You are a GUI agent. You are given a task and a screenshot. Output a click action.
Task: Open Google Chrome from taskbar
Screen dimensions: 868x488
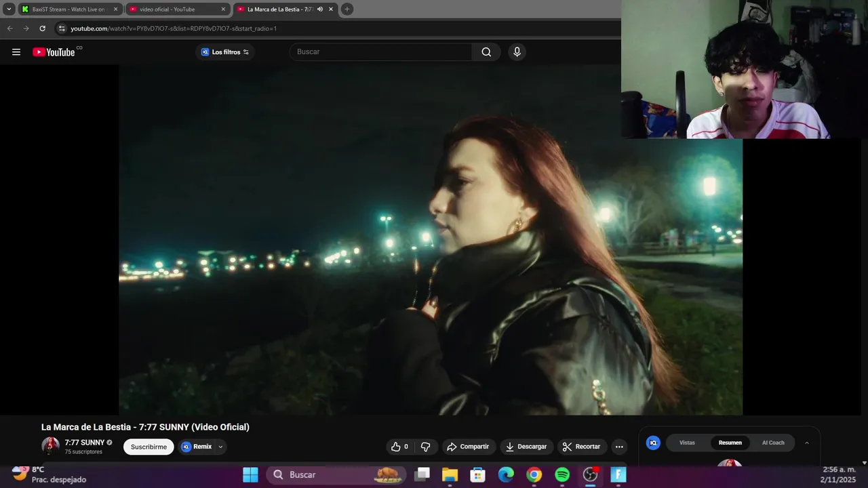[x=534, y=475]
